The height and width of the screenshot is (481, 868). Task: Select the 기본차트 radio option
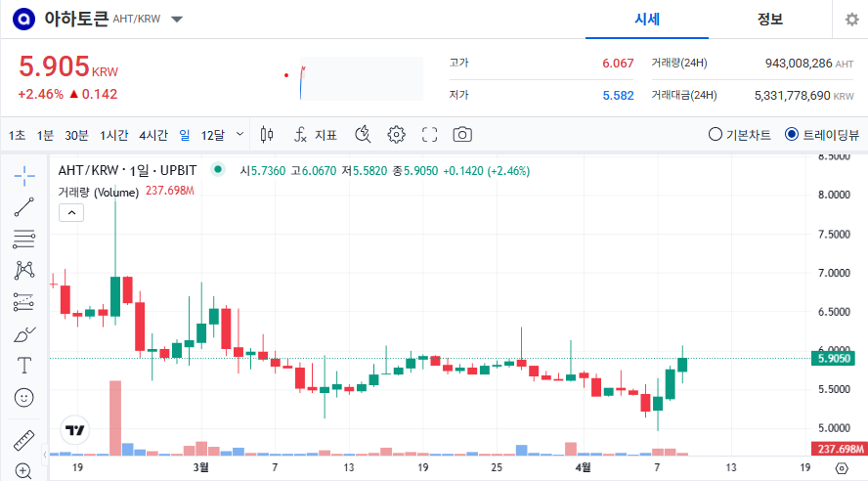pos(740,135)
